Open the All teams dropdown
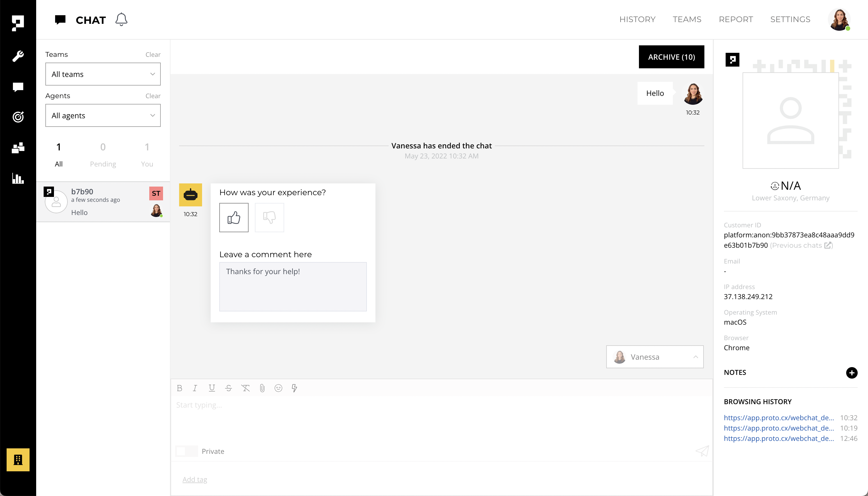 point(103,74)
